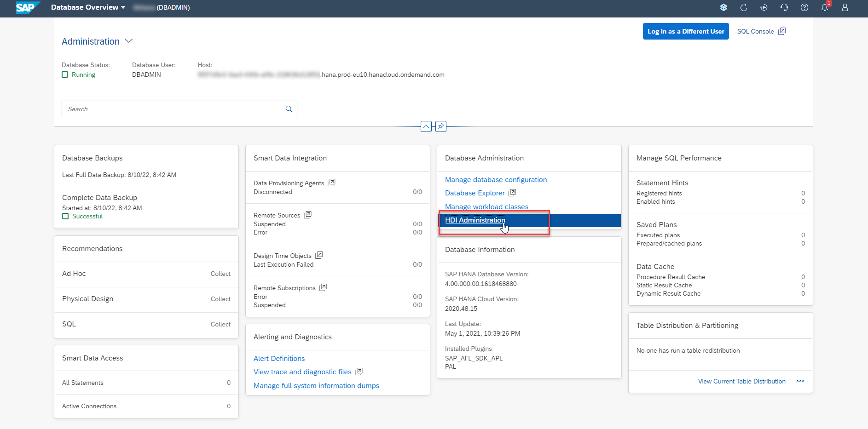Expand the Administration view dropdown chevron
Viewport: 868px width, 429px height.
point(129,41)
